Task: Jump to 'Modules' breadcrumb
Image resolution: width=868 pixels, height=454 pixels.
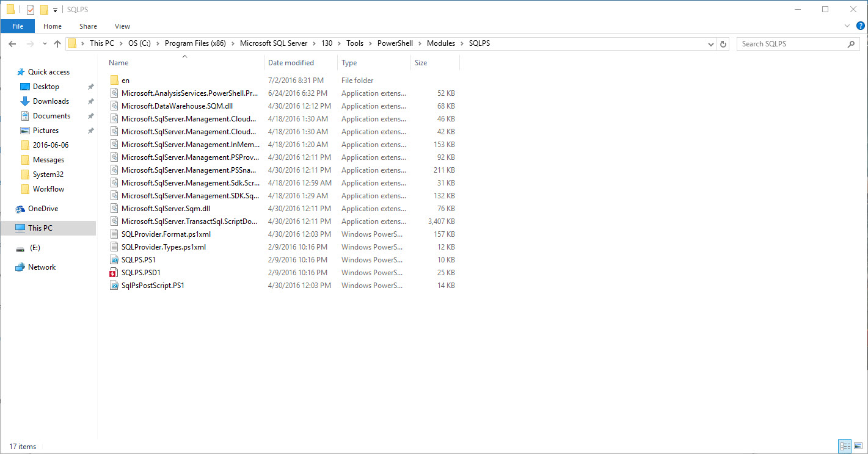Action: coord(441,44)
